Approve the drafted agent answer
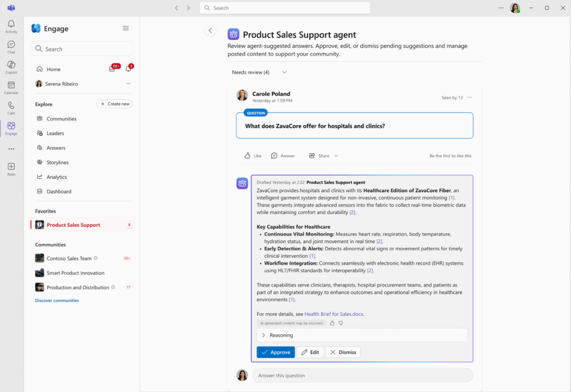The image size is (571, 392). point(275,352)
